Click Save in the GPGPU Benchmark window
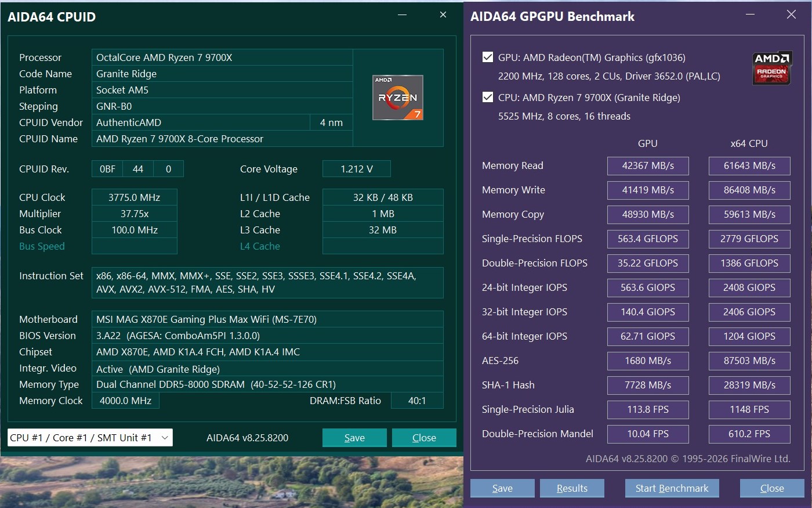Screen dimensions: 812x508 (502, 488)
